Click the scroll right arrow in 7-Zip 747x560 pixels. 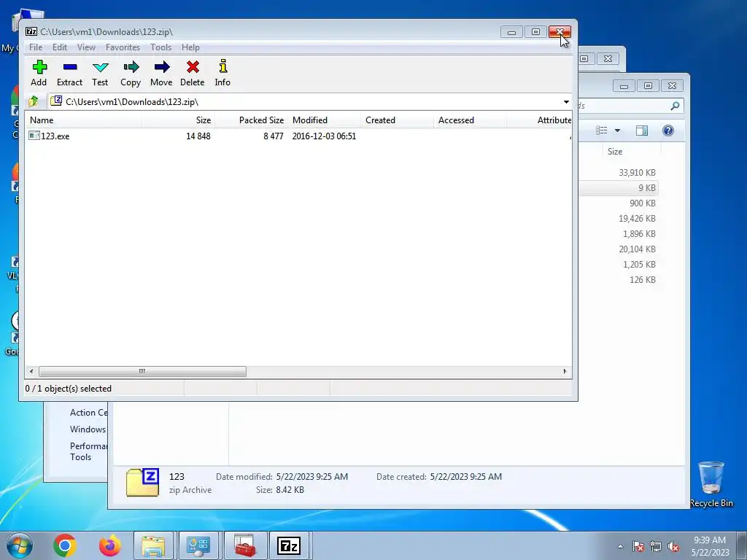coord(565,371)
